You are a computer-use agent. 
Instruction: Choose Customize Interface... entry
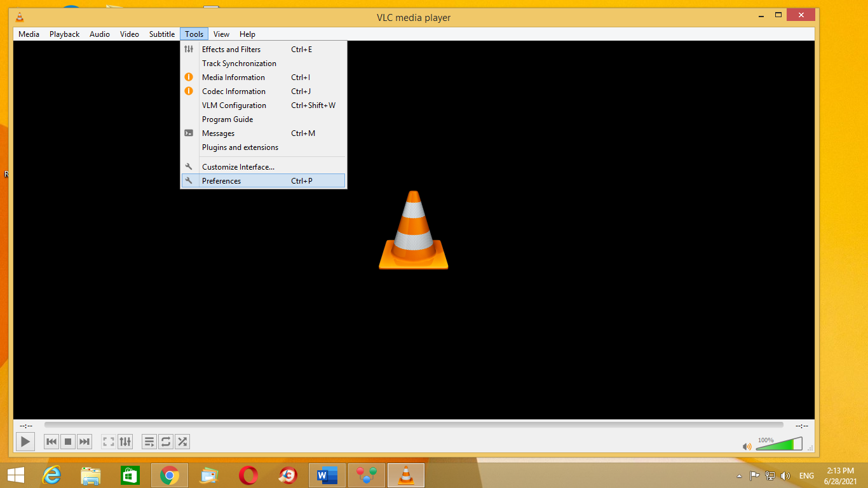point(264,167)
